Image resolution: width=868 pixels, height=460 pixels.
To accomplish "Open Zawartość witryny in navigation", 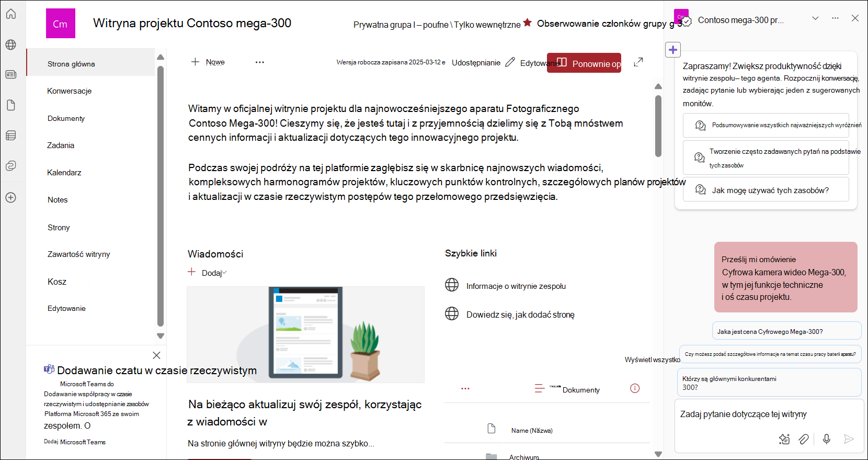I will pyautogui.click(x=78, y=254).
